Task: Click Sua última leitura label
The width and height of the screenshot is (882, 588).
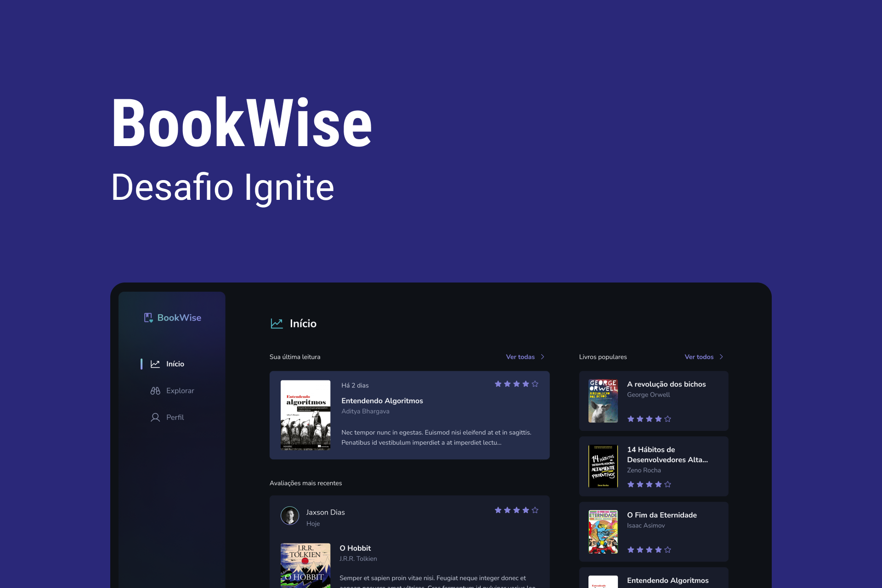Action: pyautogui.click(x=295, y=357)
